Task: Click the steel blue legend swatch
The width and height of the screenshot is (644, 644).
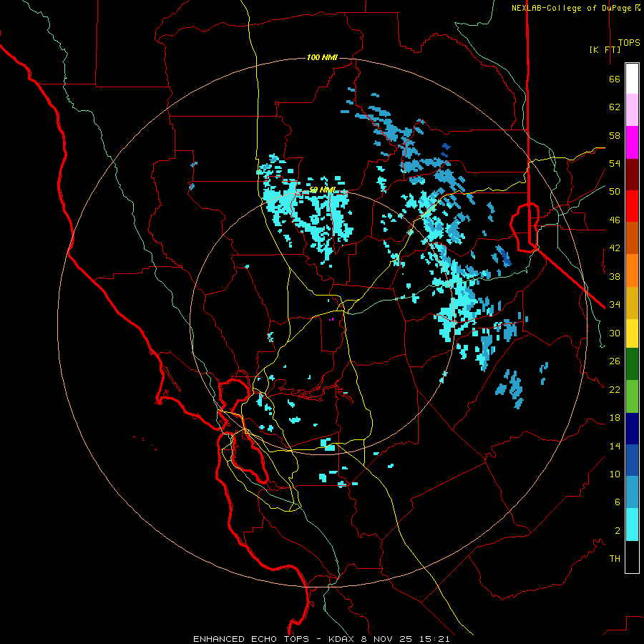Action: [632, 492]
